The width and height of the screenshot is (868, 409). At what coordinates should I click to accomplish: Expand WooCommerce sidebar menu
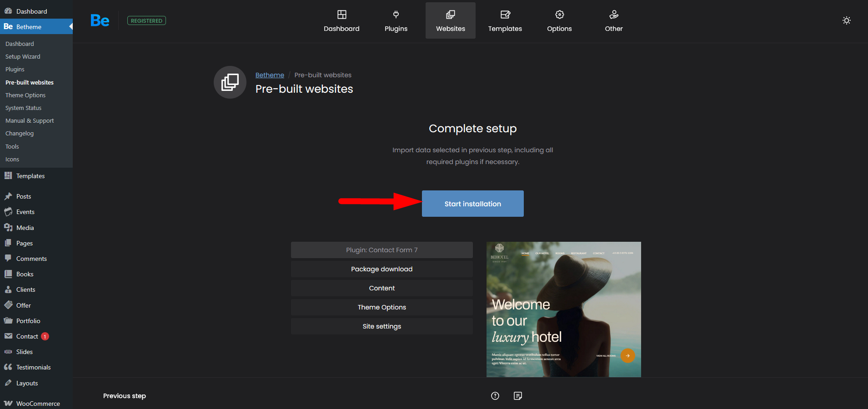[x=38, y=404]
